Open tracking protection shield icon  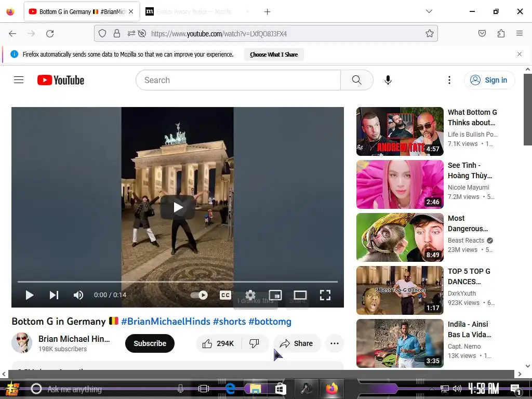coord(102,33)
